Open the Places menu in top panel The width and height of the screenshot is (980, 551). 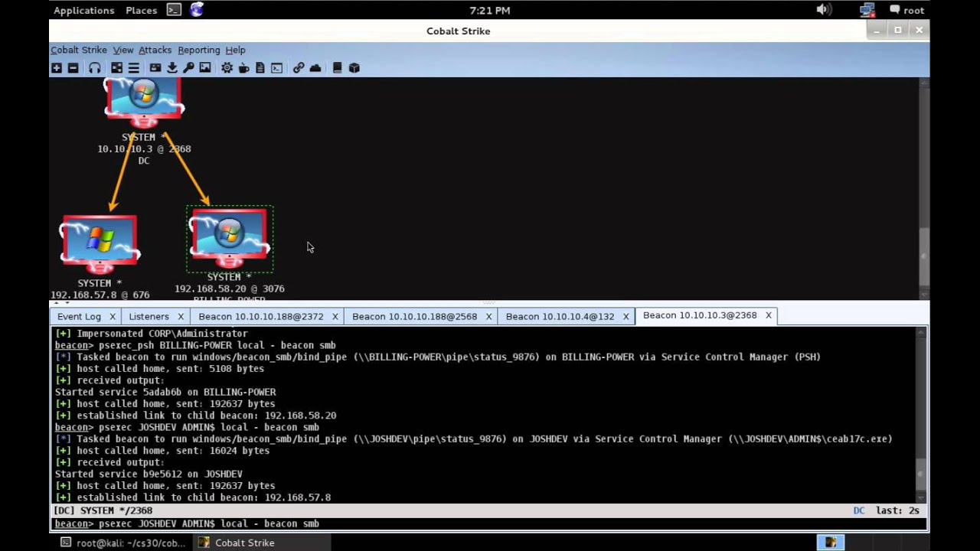[x=141, y=10]
